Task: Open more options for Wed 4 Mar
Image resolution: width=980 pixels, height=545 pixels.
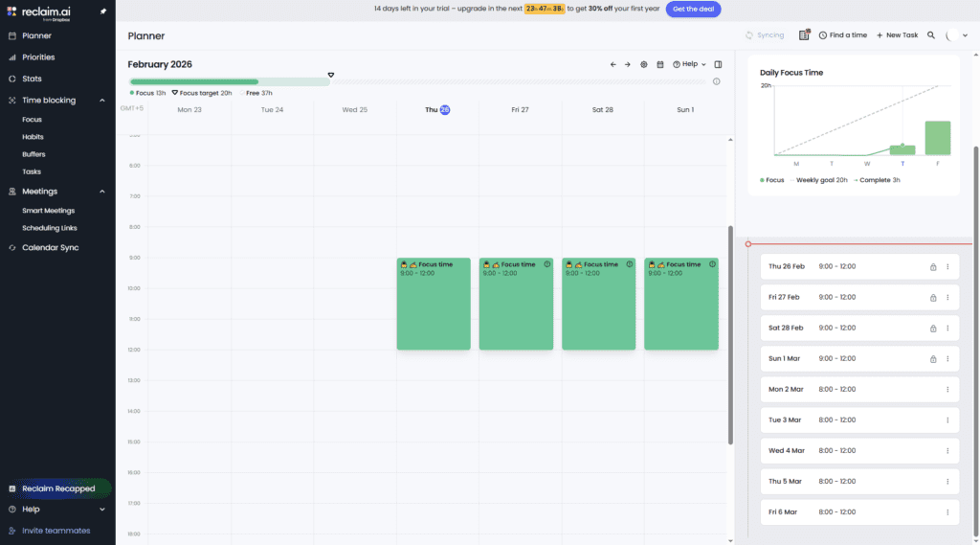Action: click(x=947, y=451)
